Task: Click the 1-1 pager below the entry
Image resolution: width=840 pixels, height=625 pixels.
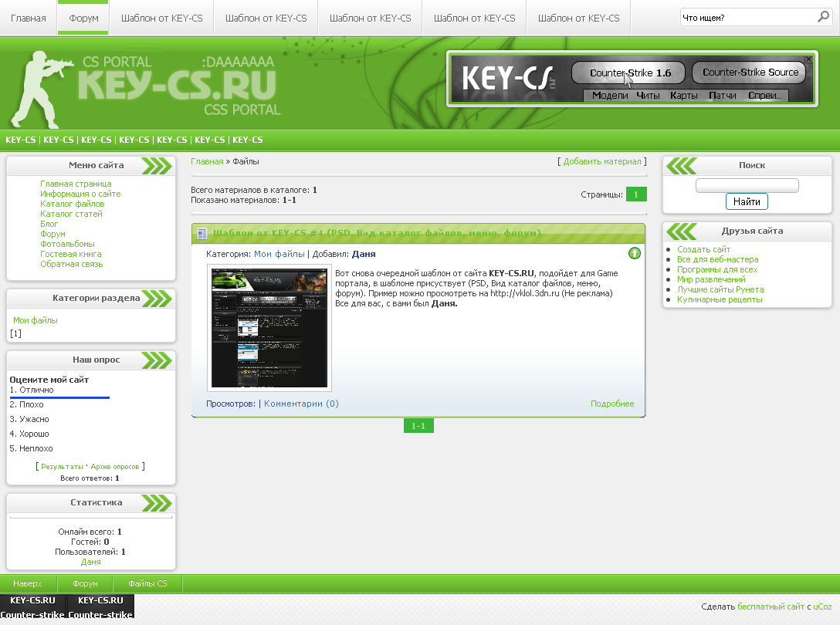Action: [418, 426]
